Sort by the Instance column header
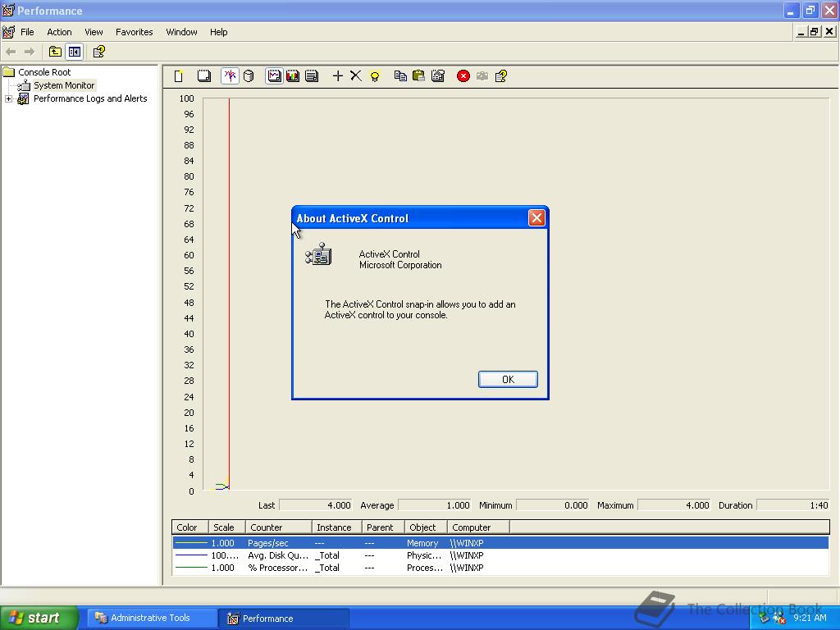Image resolution: width=840 pixels, height=630 pixels. pos(337,527)
